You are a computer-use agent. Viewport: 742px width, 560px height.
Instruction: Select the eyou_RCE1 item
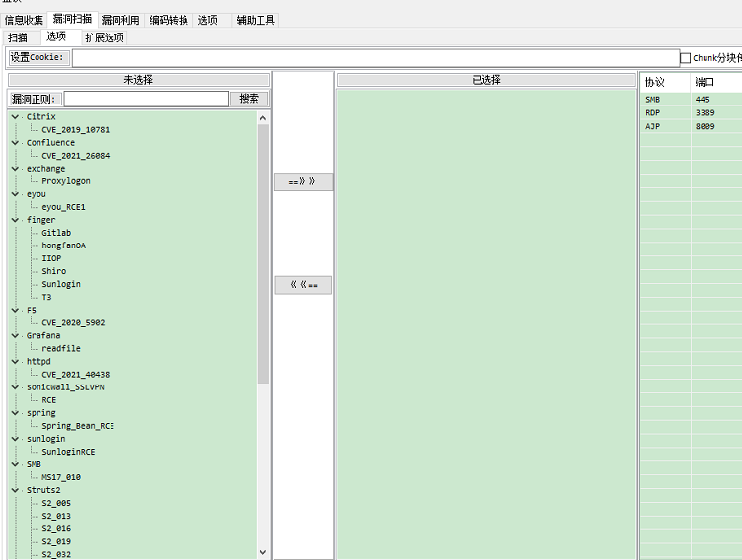pyautogui.click(x=63, y=207)
